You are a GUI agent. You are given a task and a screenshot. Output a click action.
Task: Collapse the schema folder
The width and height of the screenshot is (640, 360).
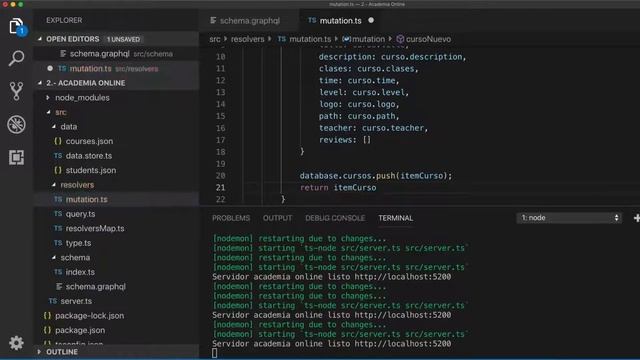(x=54, y=257)
